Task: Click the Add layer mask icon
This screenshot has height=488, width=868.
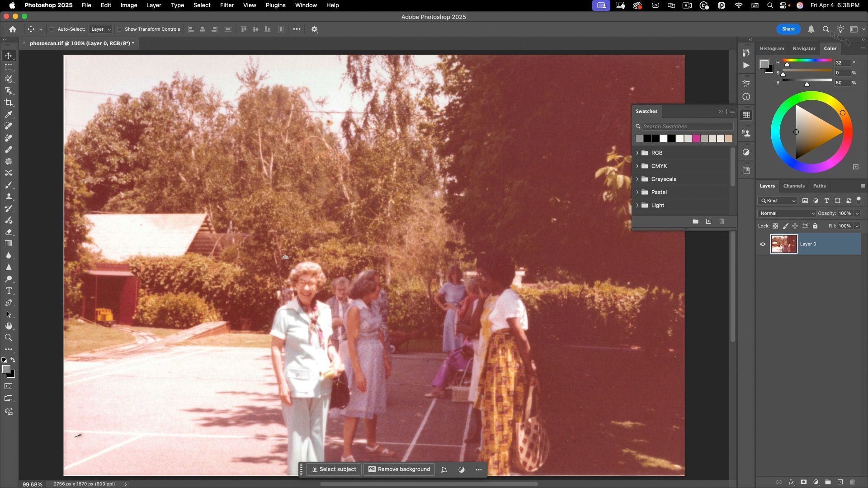Action: pos(803,482)
